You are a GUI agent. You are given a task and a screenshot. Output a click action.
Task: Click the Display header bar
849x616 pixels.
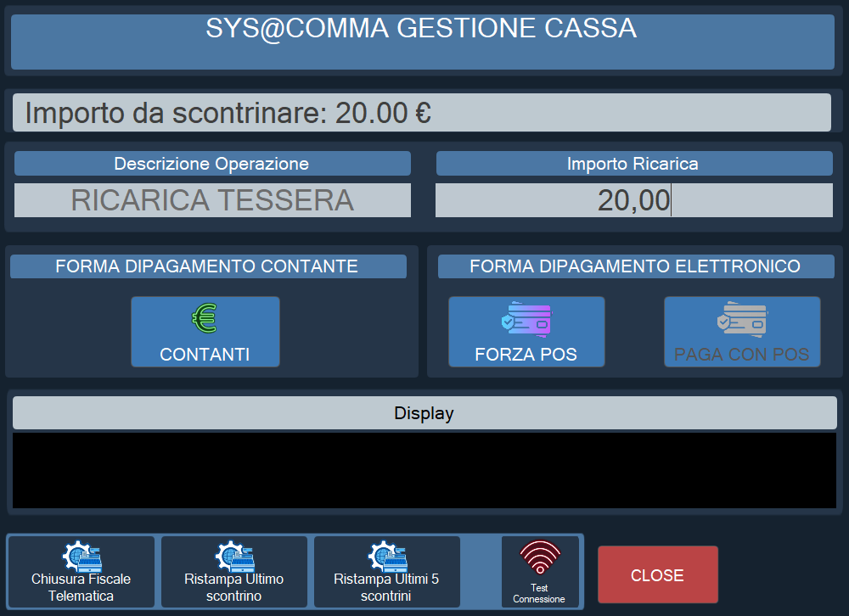coord(424,413)
